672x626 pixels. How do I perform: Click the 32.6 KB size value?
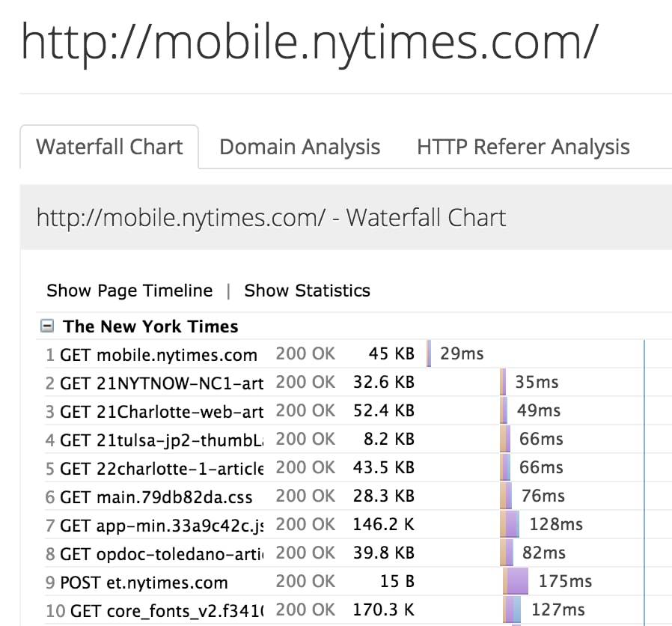(384, 382)
